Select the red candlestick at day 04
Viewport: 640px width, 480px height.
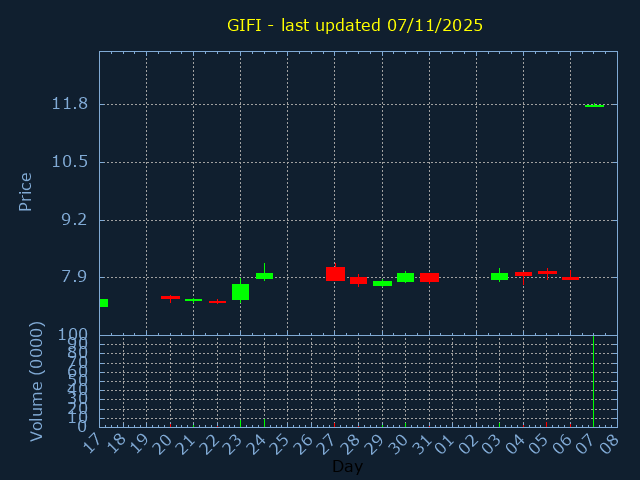point(523,274)
